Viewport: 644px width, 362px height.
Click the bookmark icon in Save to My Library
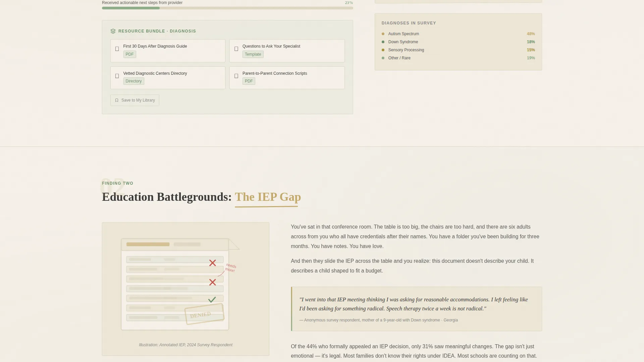pyautogui.click(x=117, y=100)
